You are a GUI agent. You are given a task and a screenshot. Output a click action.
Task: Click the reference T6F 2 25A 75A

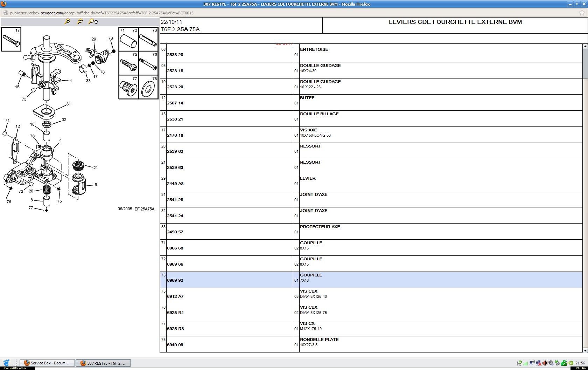point(180,29)
